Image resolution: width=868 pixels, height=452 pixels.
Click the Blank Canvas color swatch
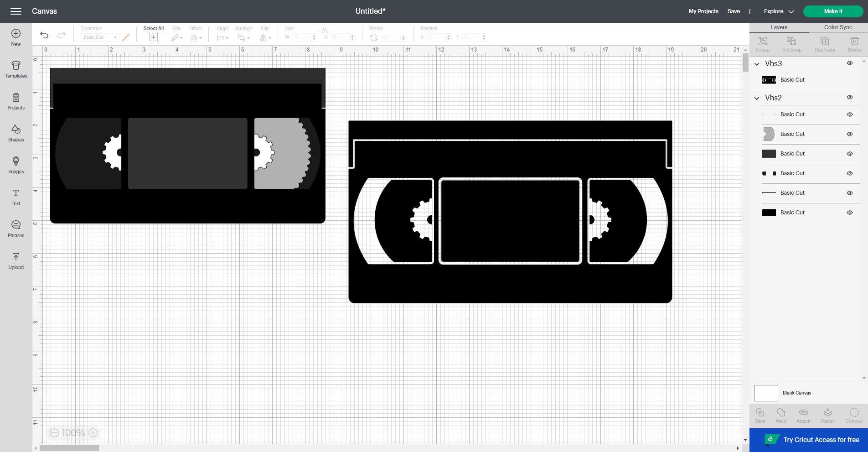point(766,393)
